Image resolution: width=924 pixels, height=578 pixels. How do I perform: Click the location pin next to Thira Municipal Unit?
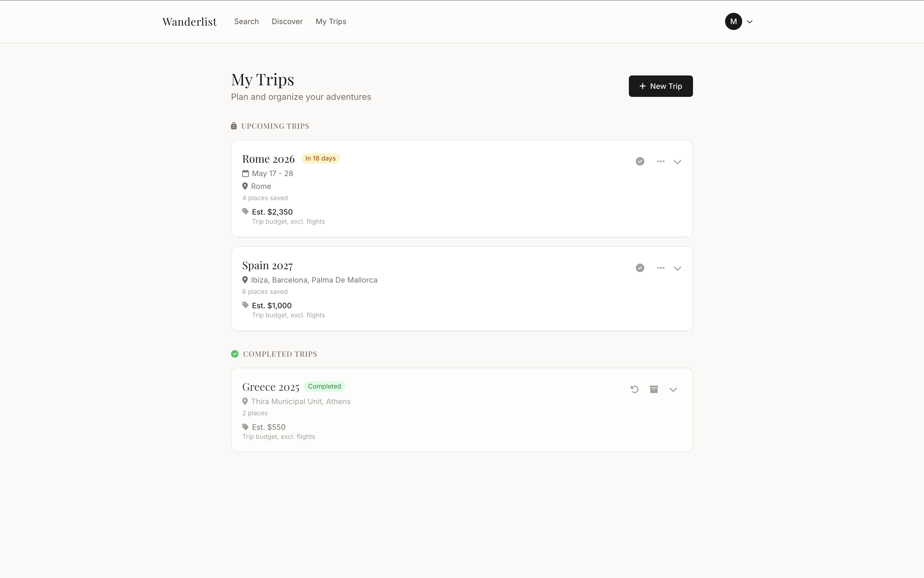point(245,401)
